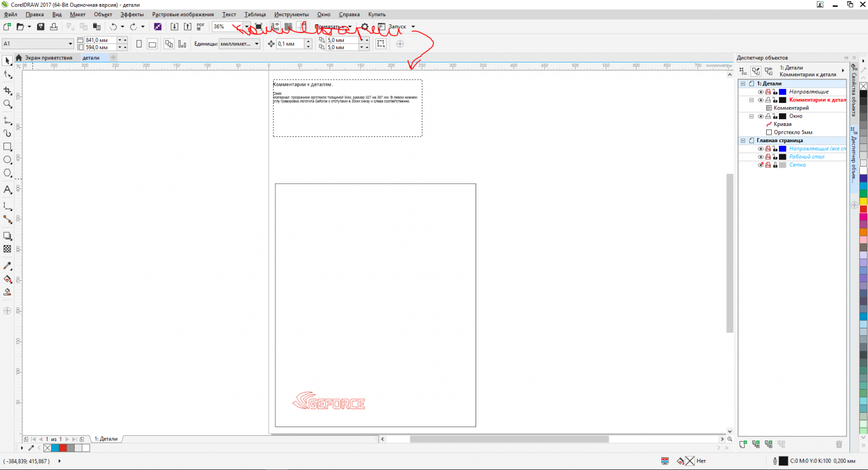The width and height of the screenshot is (868, 470).
Task: Click the page width 841,0 мм field
Action: point(101,40)
